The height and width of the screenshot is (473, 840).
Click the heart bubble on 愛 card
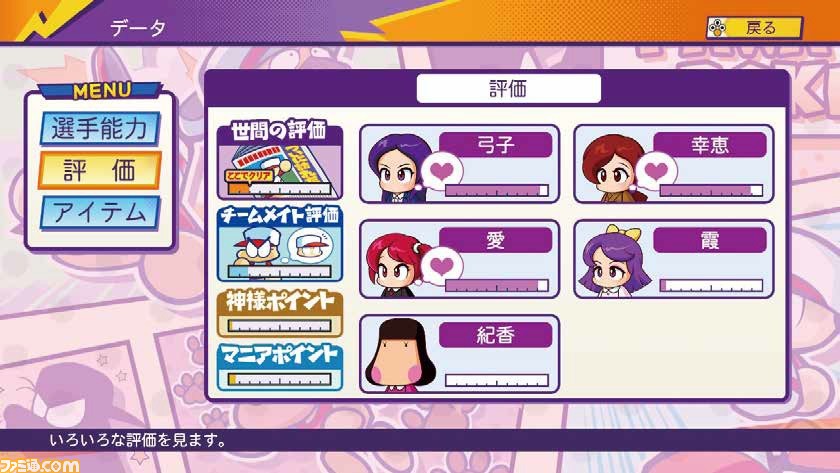click(x=441, y=267)
